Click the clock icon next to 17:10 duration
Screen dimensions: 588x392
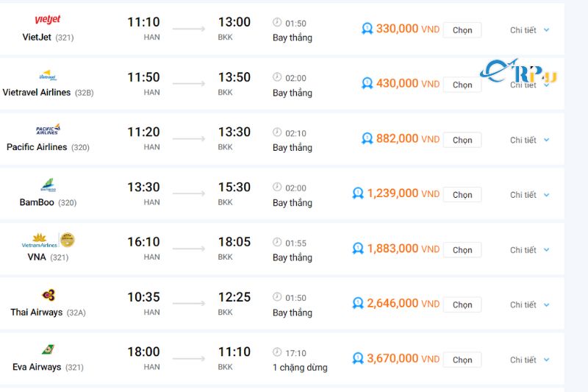pyautogui.click(x=277, y=352)
